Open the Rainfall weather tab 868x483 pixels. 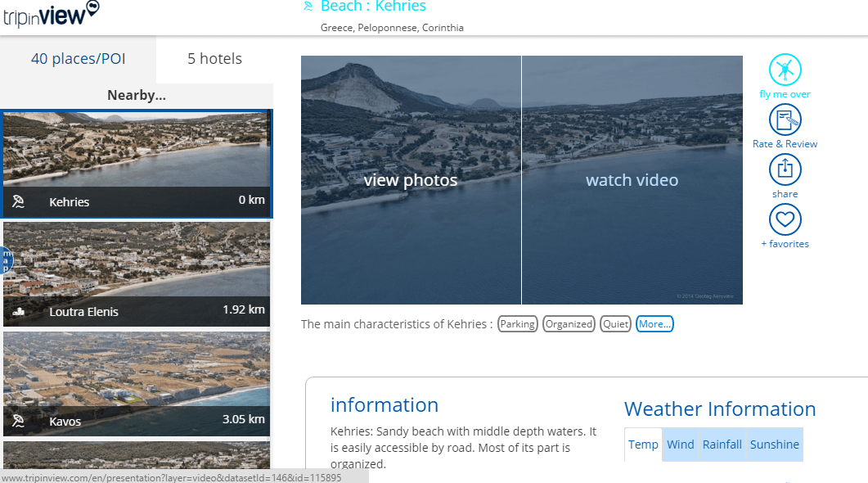722,445
